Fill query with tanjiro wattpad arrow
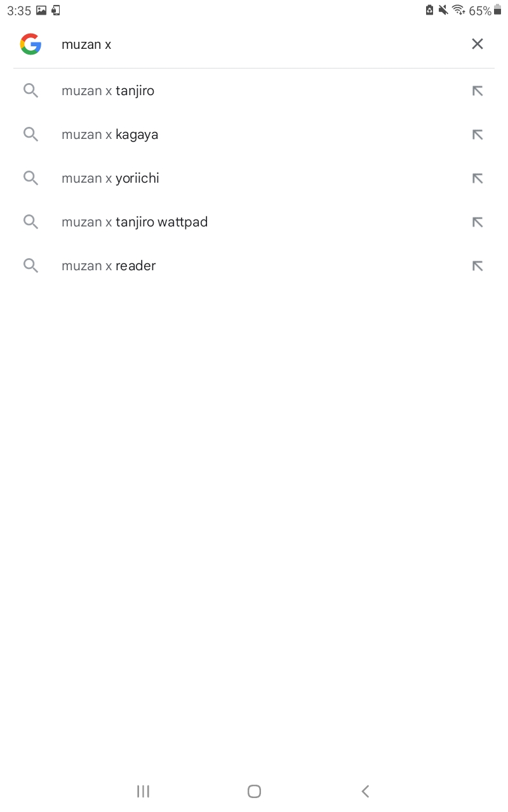The image size is (508, 812). 478,222
